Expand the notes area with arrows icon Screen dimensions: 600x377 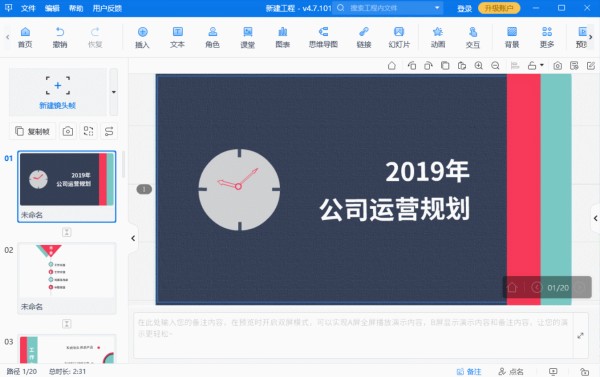[580, 336]
